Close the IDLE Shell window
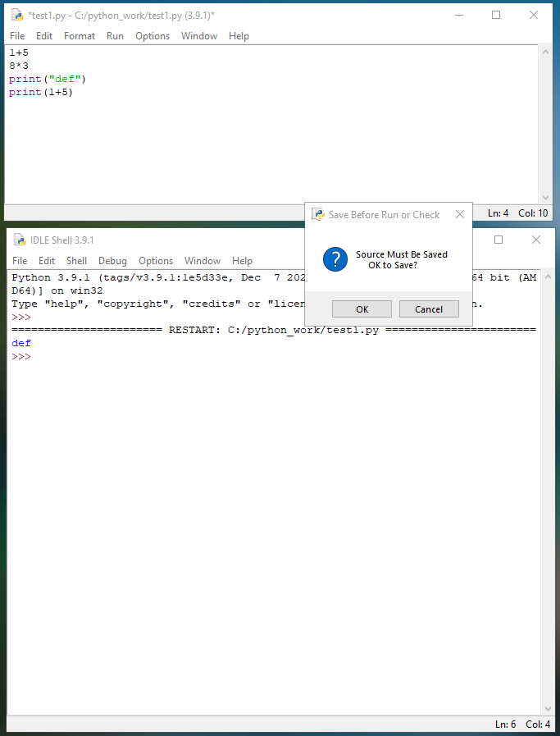The image size is (560, 736). pos(536,240)
